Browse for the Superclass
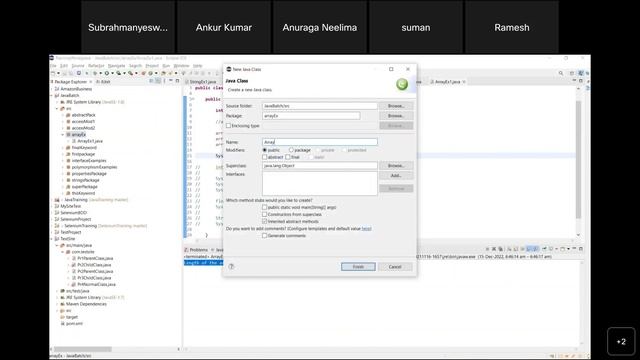640x360 pixels. click(396, 166)
